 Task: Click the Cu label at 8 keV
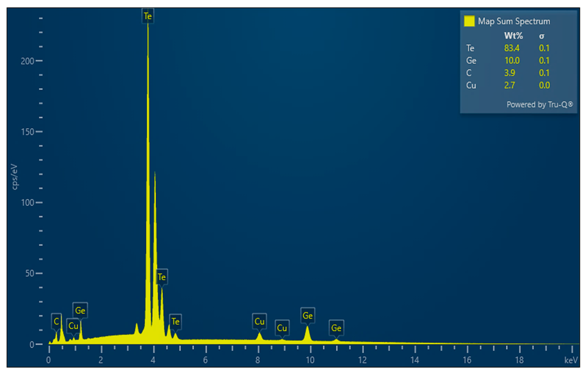(x=259, y=321)
